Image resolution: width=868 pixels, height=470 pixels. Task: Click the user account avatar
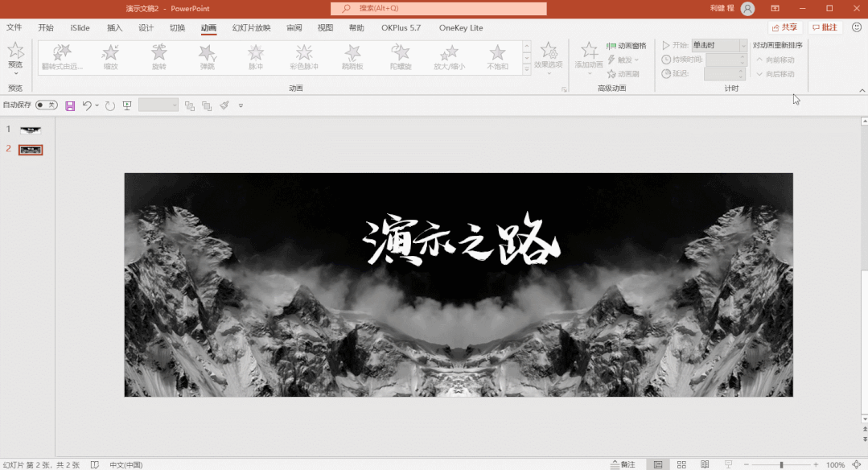click(x=747, y=8)
